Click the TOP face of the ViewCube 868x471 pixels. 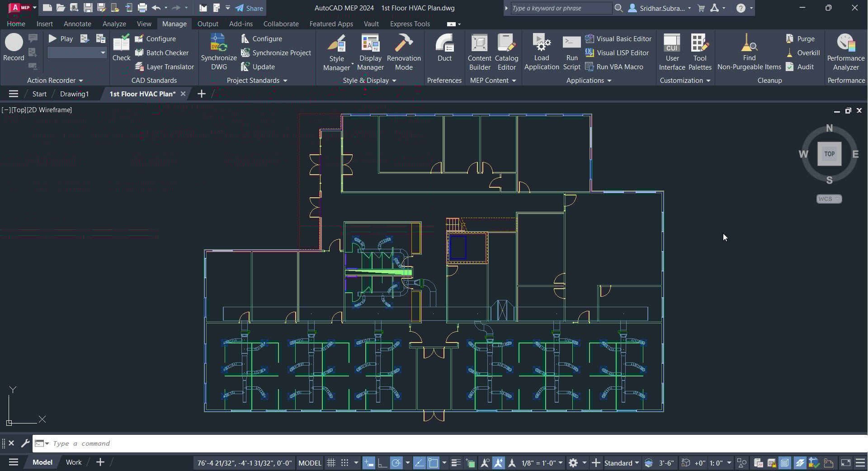click(829, 154)
